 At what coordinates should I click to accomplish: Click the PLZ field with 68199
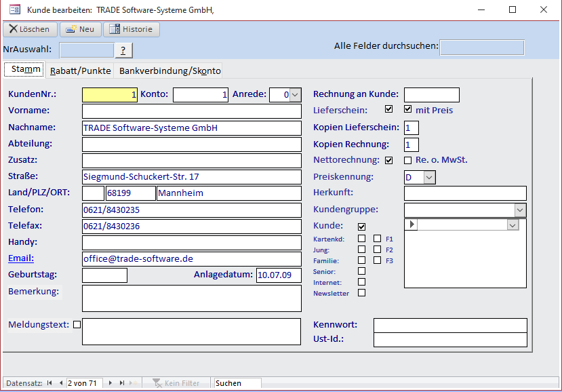tap(131, 193)
